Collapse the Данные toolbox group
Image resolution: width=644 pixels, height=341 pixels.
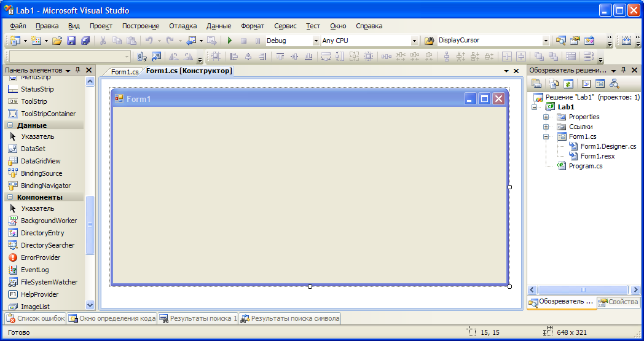pos(10,125)
